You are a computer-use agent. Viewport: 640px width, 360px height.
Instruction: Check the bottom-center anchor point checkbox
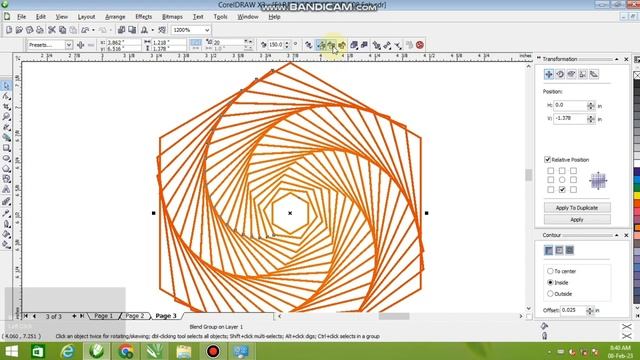562,189
